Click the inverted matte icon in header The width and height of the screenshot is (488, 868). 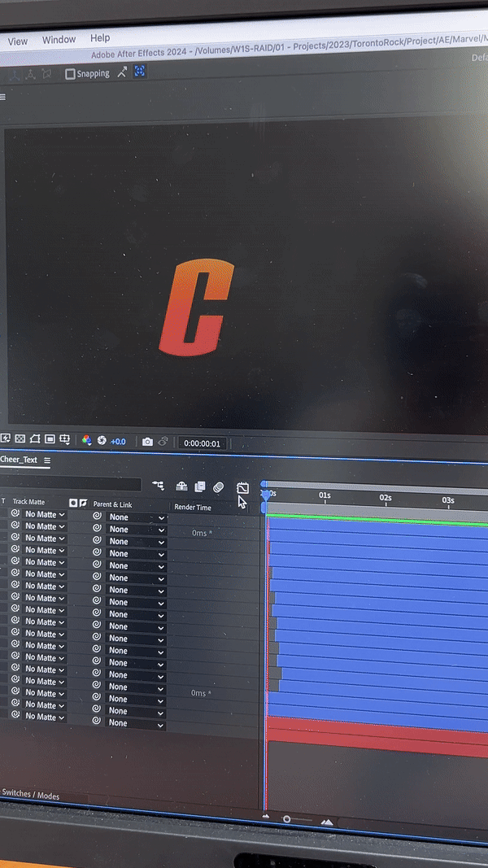[83, 503]
